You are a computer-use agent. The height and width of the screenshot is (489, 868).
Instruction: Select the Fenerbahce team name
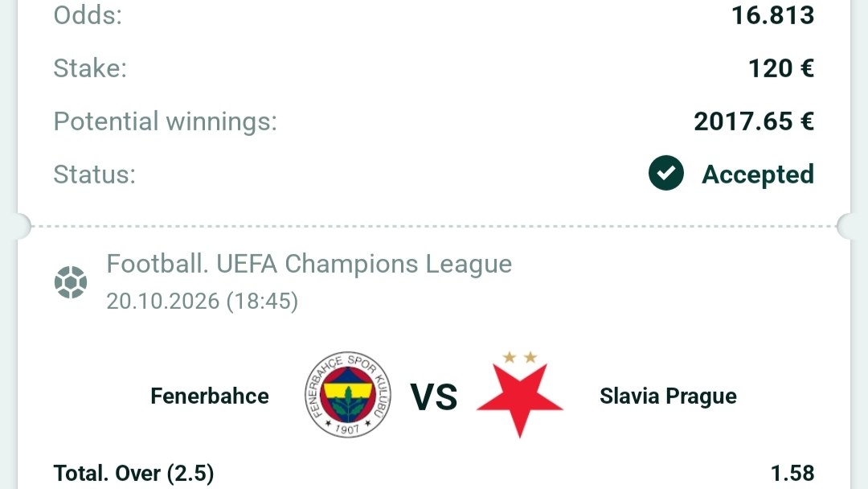coord(210,396)
